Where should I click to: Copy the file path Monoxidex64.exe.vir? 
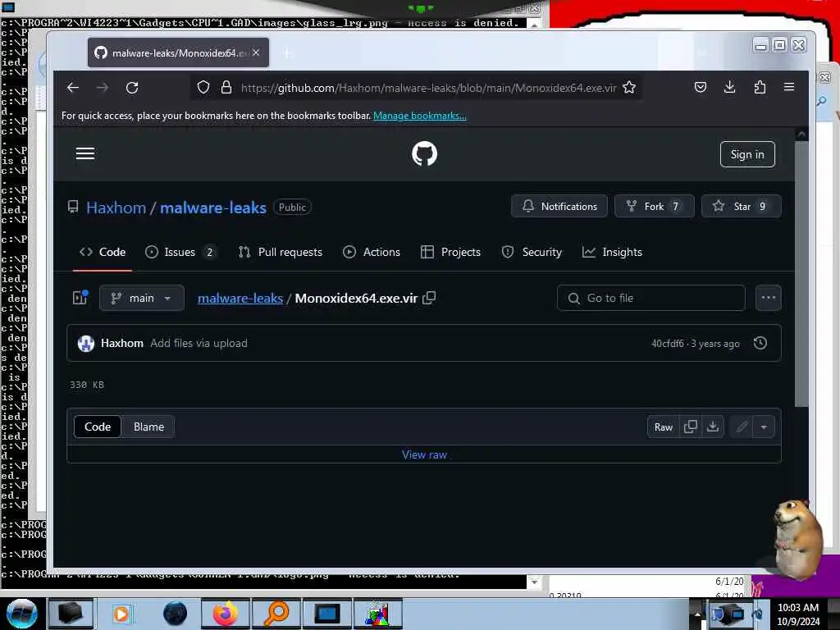[429, 298]
